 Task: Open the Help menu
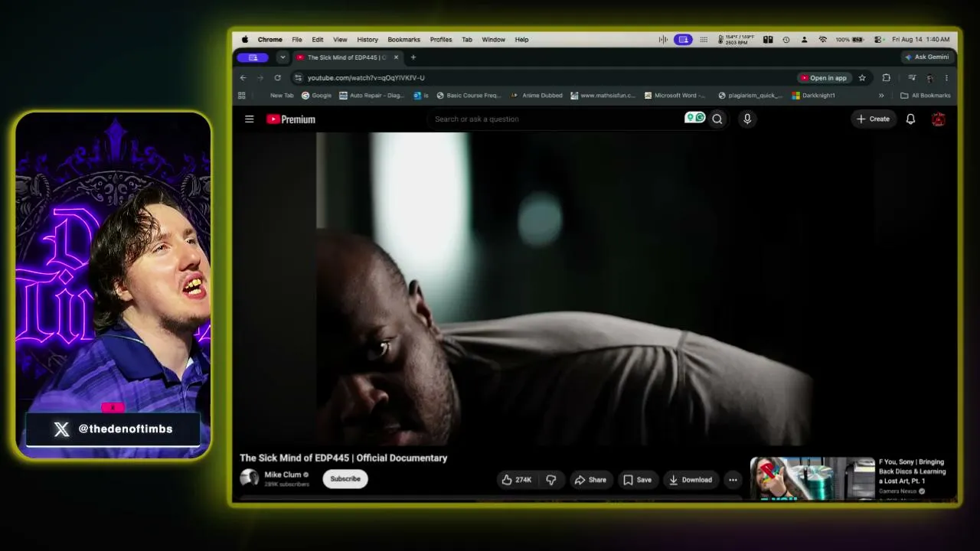(521, 40)
